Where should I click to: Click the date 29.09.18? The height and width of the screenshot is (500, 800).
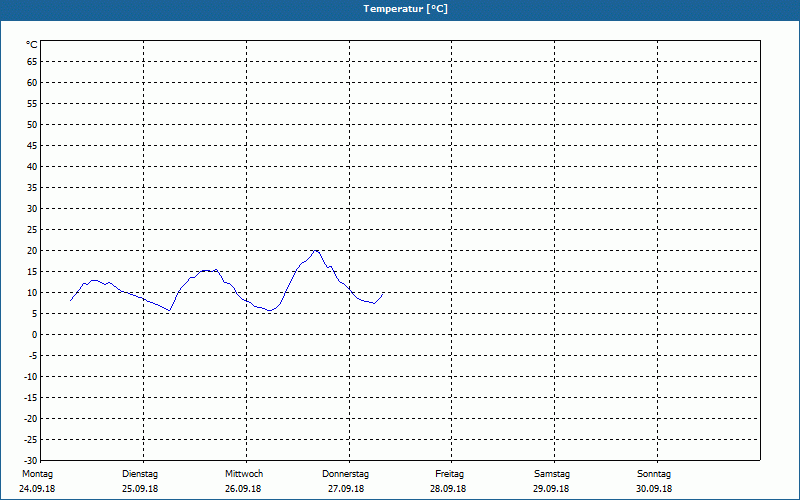pyautogui.click(x=551, y=489)
